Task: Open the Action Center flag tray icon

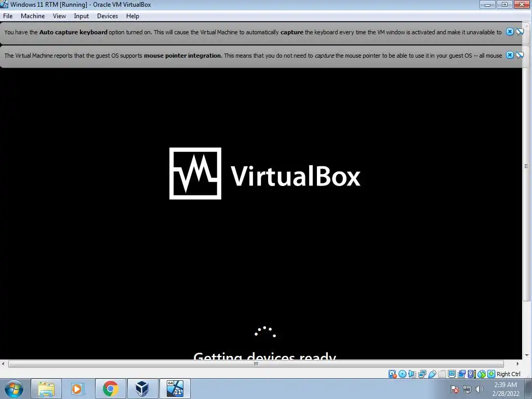Action: [455, 389]
